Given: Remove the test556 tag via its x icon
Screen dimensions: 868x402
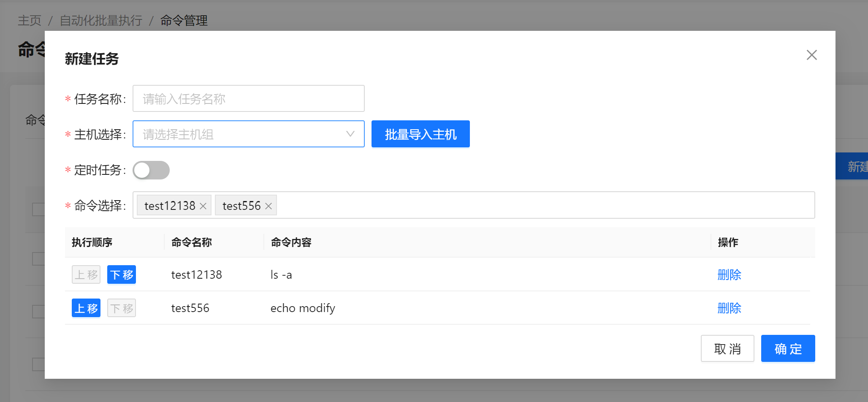Looking at the screenshot, I should click(269, 206).
